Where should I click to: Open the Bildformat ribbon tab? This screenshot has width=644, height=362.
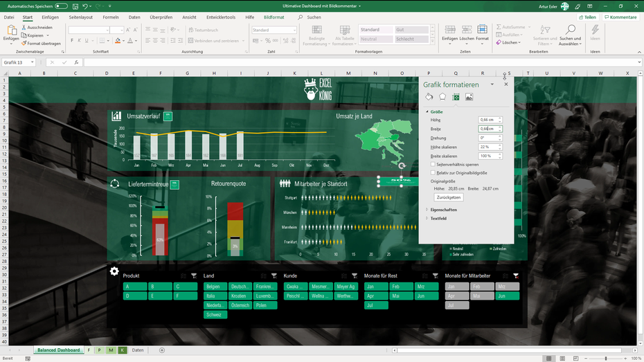pyautogui.click(x=274, y=17)
